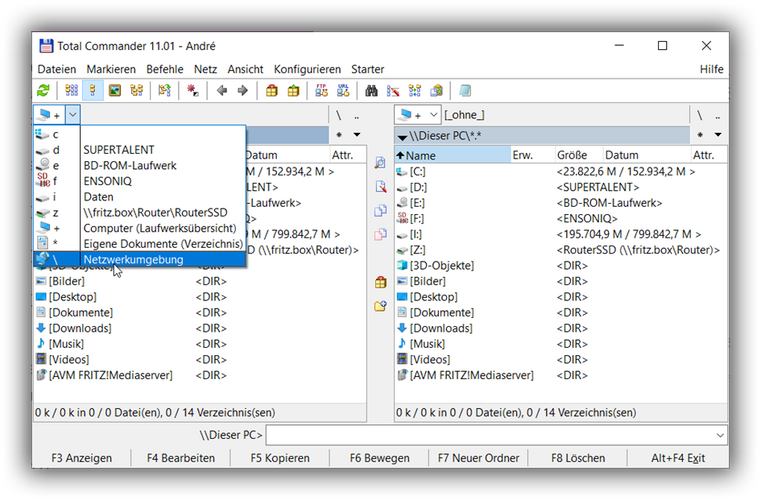Open the Befehle menu

pos(165,69)
